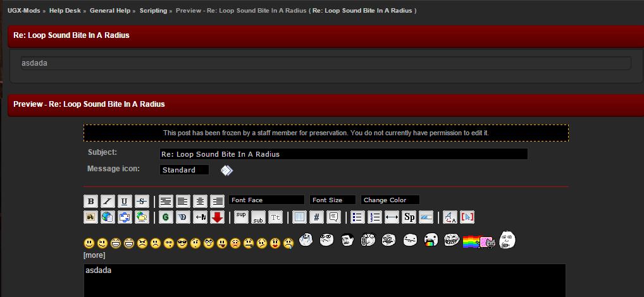The image size is (644, 297).
Task: Open Scripting breadcrumb link
Action: (153, 11)
